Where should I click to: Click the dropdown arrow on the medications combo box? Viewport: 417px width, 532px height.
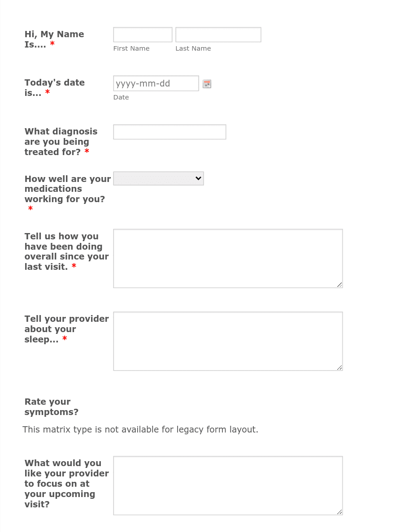coord(198,178)
